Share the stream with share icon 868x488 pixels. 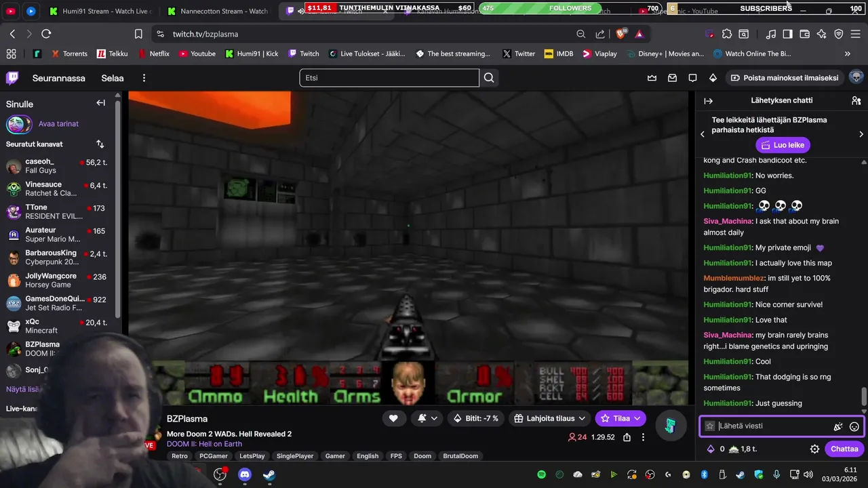(x=627, y=437)
